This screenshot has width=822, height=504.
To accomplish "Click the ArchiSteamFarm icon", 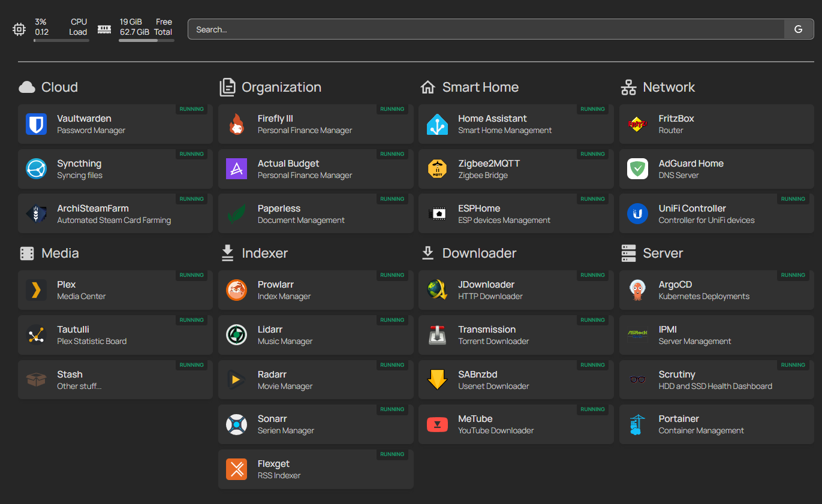I will pos(37,214).
